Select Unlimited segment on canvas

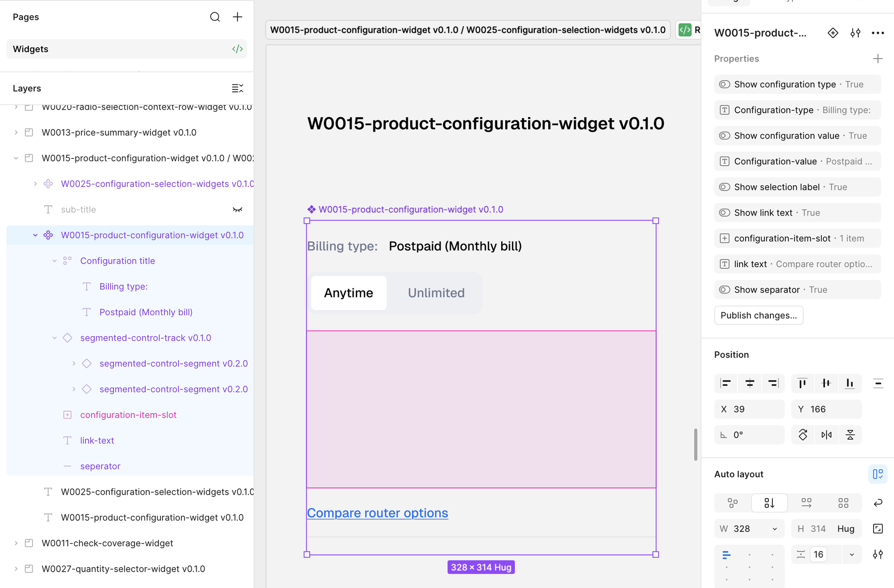coord(436,293)
